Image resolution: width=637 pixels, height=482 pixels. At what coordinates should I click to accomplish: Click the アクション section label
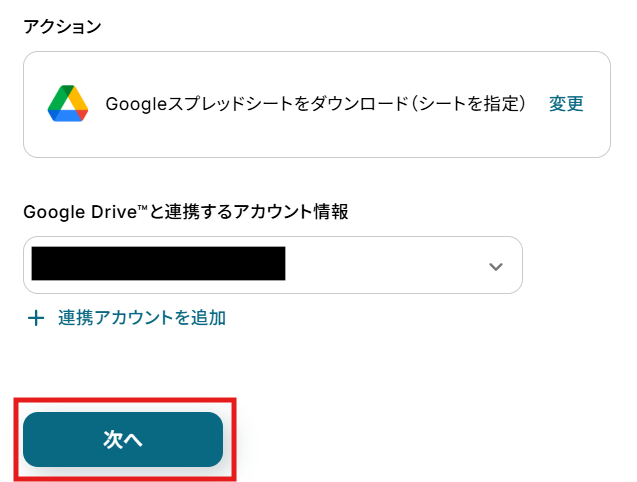point(62,27)
